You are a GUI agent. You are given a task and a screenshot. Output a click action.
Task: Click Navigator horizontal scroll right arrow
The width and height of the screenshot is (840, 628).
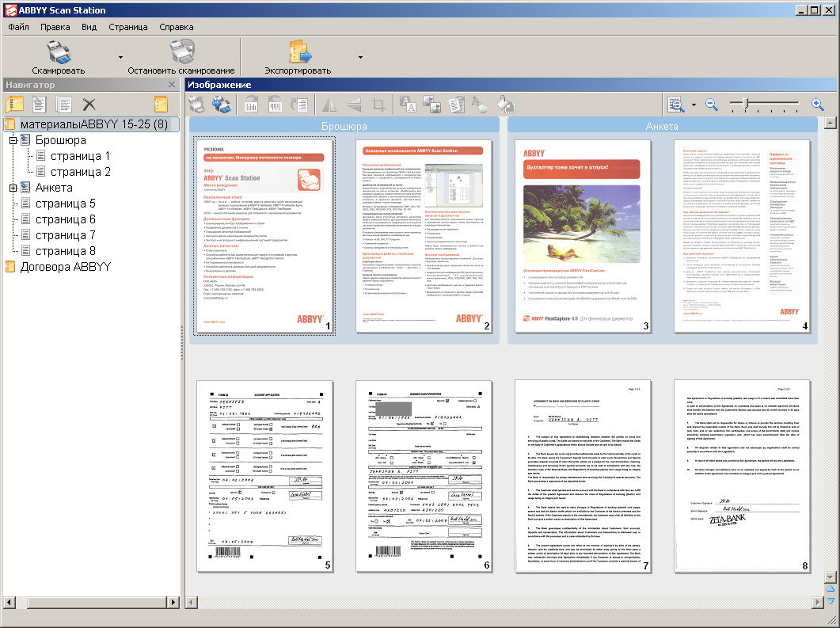click(173, 603)
